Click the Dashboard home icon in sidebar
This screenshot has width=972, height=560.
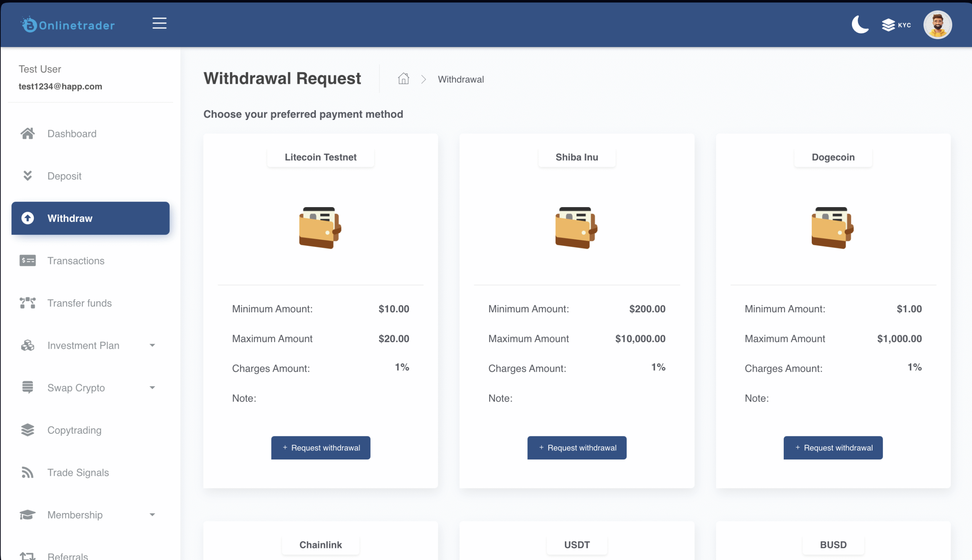point(28,134)
